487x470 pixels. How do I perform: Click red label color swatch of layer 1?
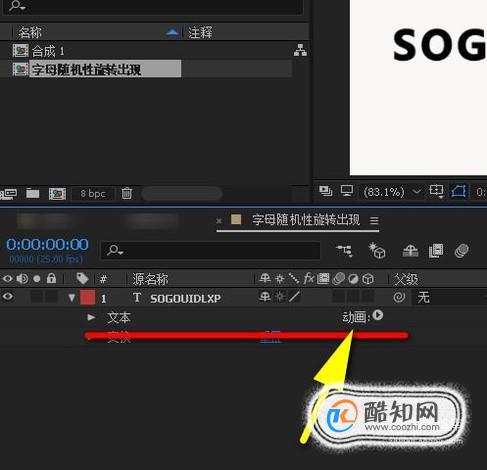87,297
